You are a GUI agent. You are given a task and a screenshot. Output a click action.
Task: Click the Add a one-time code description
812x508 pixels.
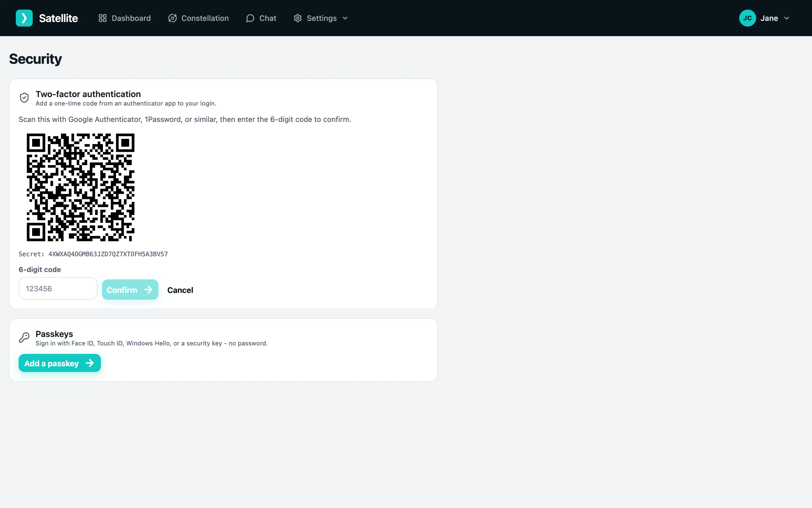(x=126, y=104)
